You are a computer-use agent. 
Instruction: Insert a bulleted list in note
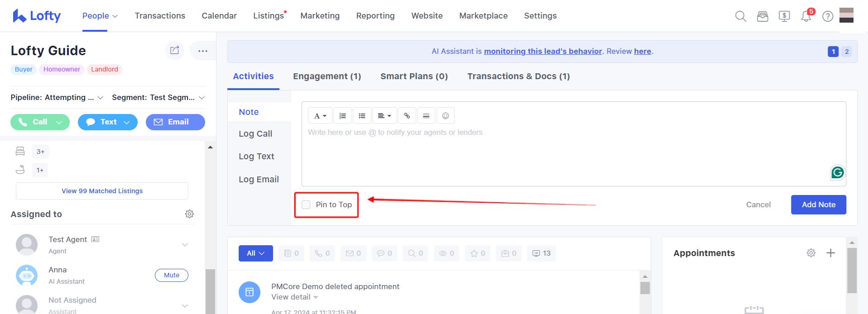[x=362, y=116]
